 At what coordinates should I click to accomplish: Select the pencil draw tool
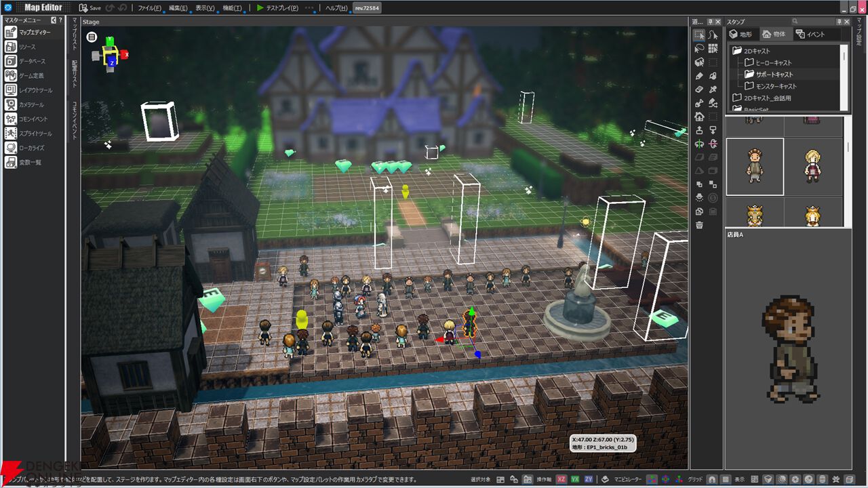coord(699,76)
